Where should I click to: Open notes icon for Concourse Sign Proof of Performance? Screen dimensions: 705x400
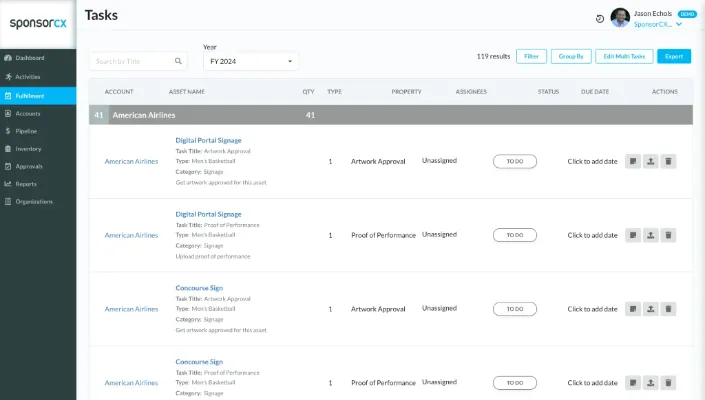click(633, 383)
